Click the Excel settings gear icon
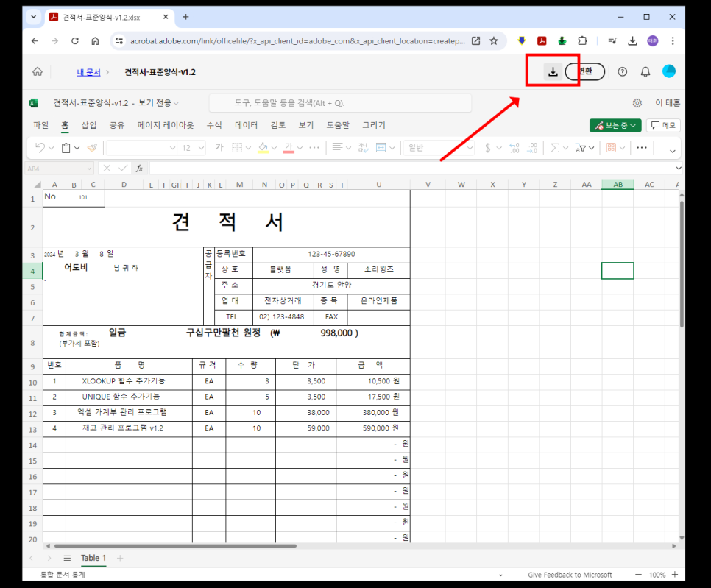This screenshot has height=588, width=711. point(637,103)
